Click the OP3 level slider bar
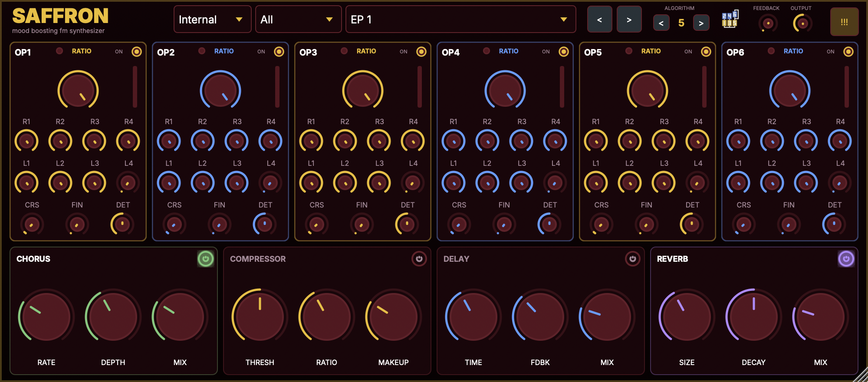Viewport: 868px width, 382px height. [420, 87]
